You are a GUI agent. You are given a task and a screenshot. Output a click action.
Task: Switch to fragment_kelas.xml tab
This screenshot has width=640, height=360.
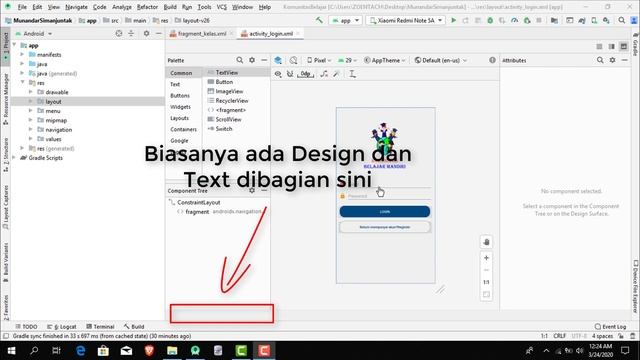click(202, 33)
